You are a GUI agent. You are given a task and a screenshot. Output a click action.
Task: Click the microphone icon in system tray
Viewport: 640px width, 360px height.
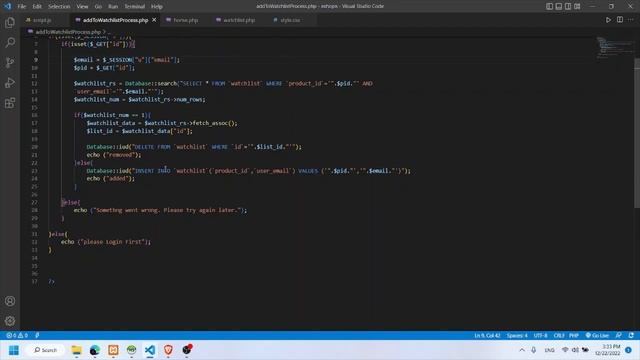click(533, 350)
